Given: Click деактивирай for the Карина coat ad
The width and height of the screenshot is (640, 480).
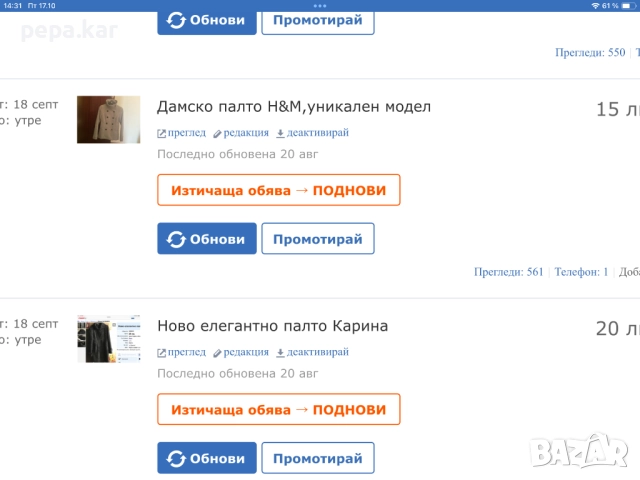Looking at the screenshot, I should [x=318, y=352].
